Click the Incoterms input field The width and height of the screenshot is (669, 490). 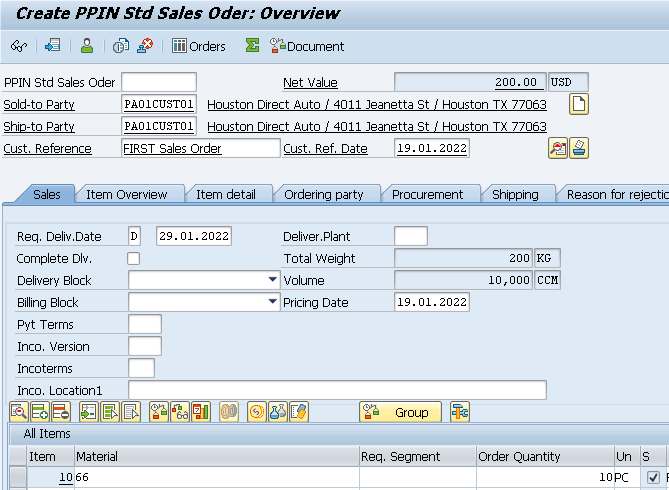141,368
